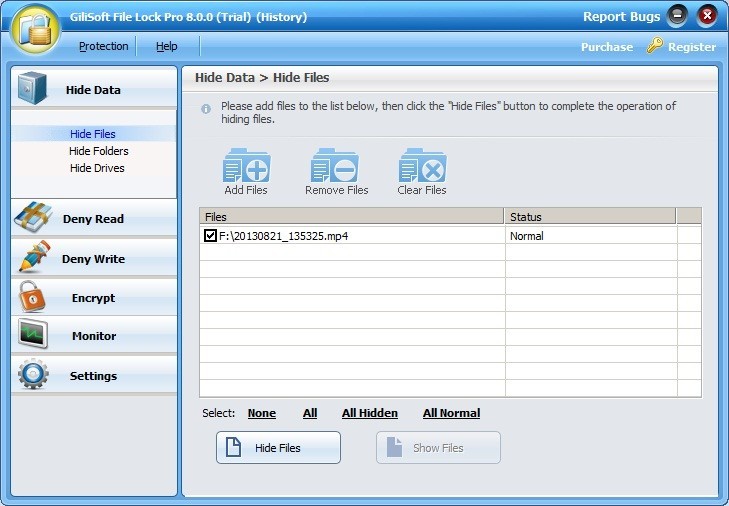Click the safe icon beside Hide Data
This screenshot has width=729, height=506.
click(33, 88)
